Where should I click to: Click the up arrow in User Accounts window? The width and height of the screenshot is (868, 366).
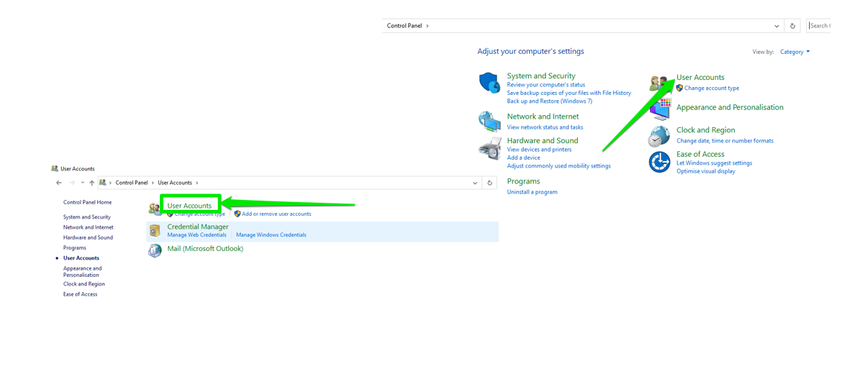91,183
